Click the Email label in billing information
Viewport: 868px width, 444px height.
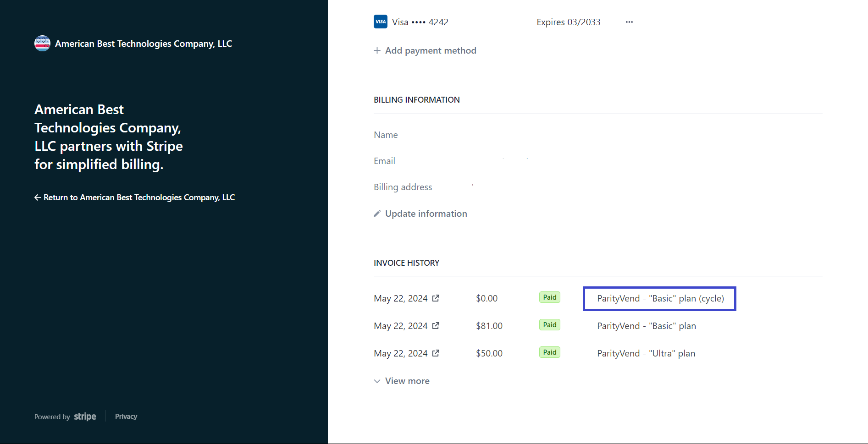coord(384,161)
